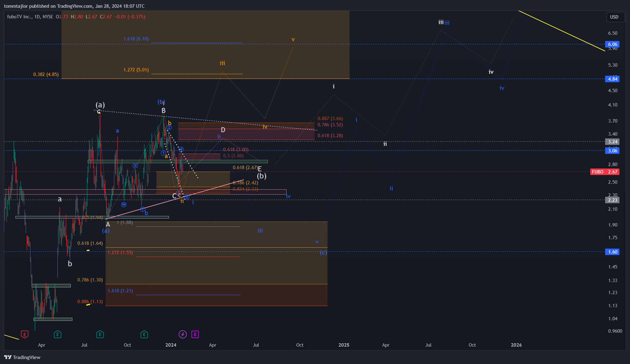Click the green earnings E marker before 2024
The height and width of the screenshot is (364, 630).
pyautogui.click(x=144, y=334)
